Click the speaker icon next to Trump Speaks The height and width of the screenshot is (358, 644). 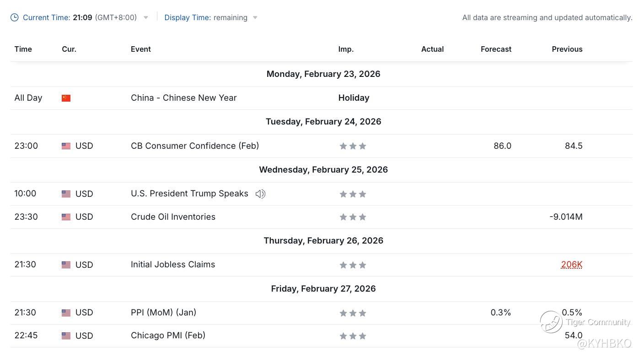[260, 194]
